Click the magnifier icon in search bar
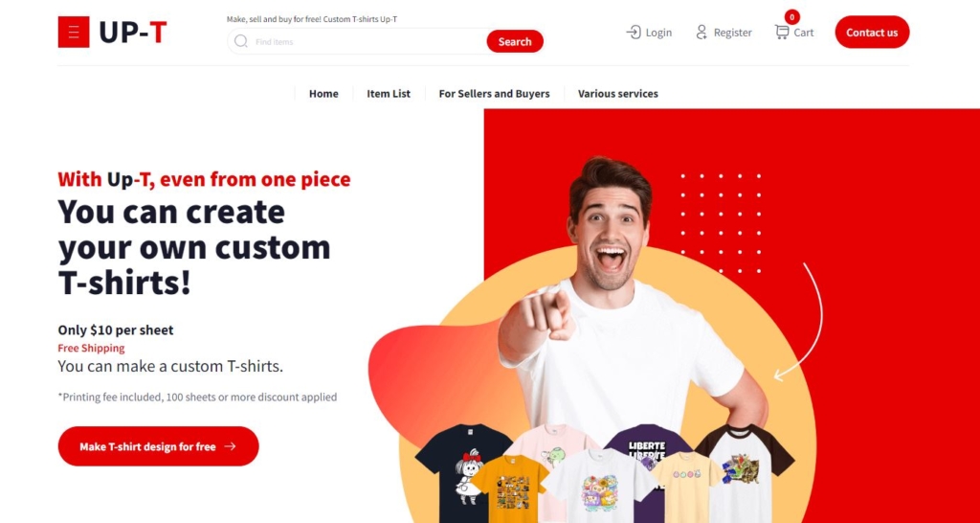 click(240, 41)
